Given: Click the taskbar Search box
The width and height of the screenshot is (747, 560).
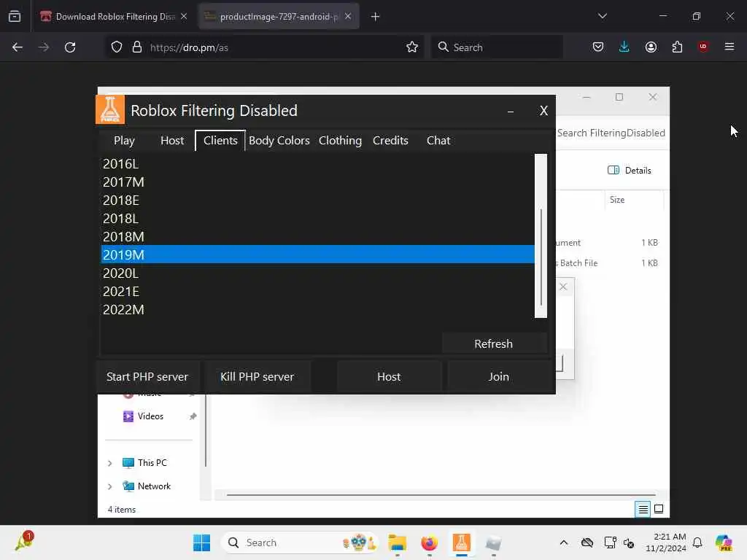Looking at the screenshot, I should point(299,542).
